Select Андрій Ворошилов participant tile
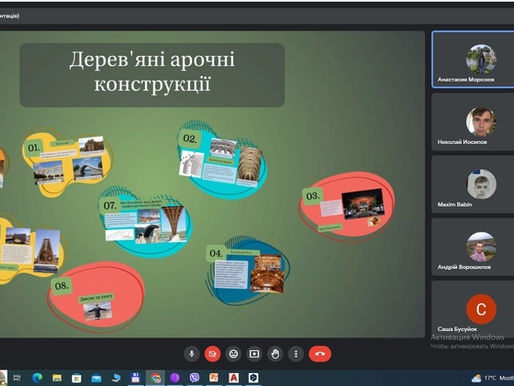Viewport: 514px width, 386px height. click(x=473, y=247)
